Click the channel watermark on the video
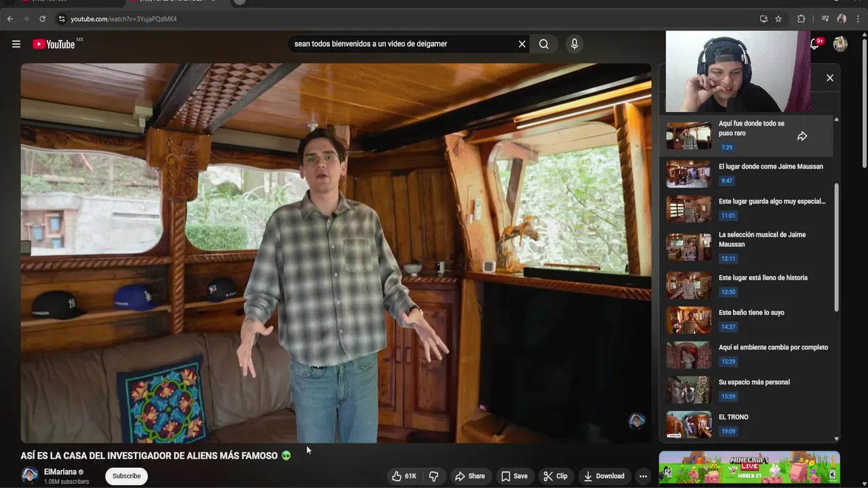The width and height of the screenshot is (868, 488). pos(636,422)
